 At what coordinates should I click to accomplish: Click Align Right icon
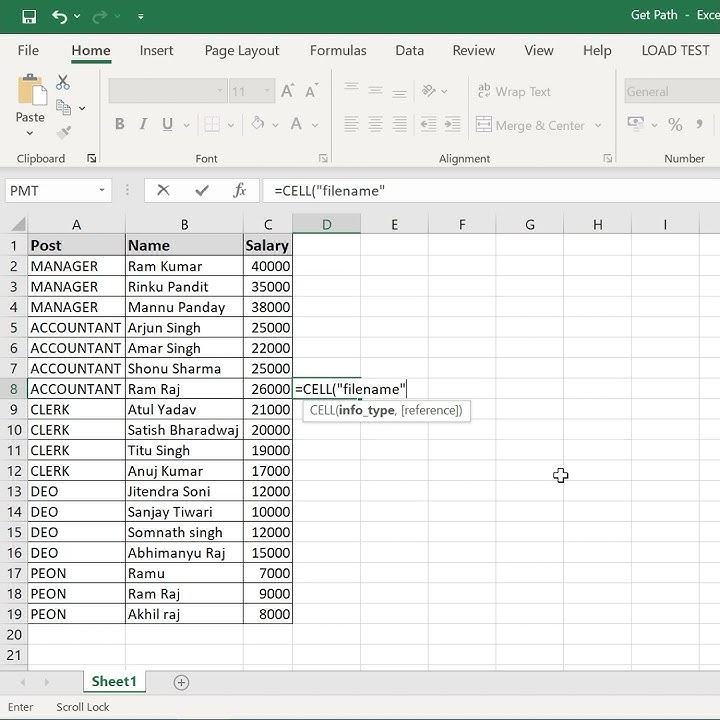(399, 124)
